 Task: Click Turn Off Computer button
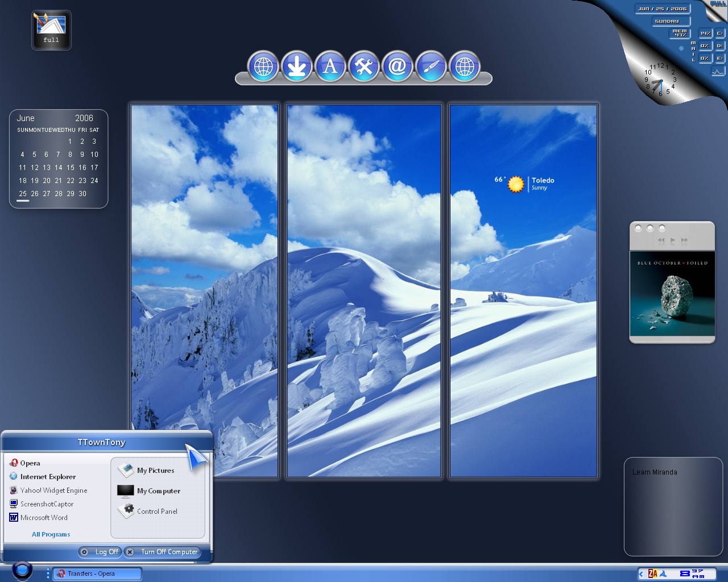pos(162,552)
